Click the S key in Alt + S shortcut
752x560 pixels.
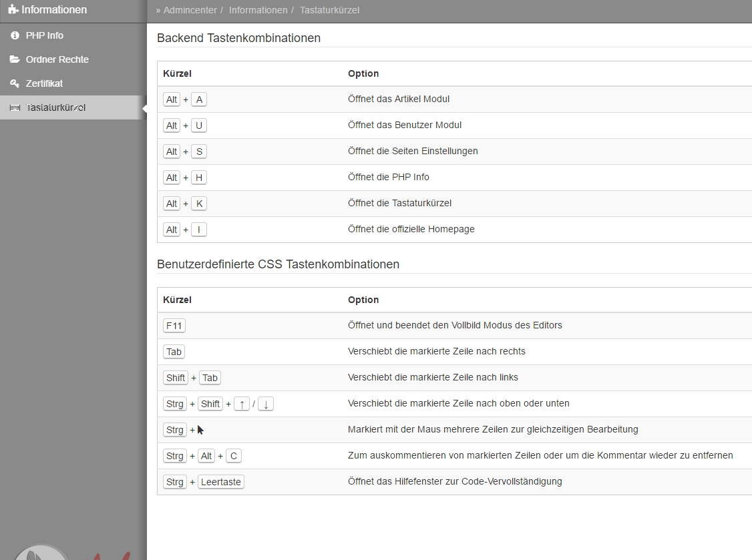click(199, 152)
